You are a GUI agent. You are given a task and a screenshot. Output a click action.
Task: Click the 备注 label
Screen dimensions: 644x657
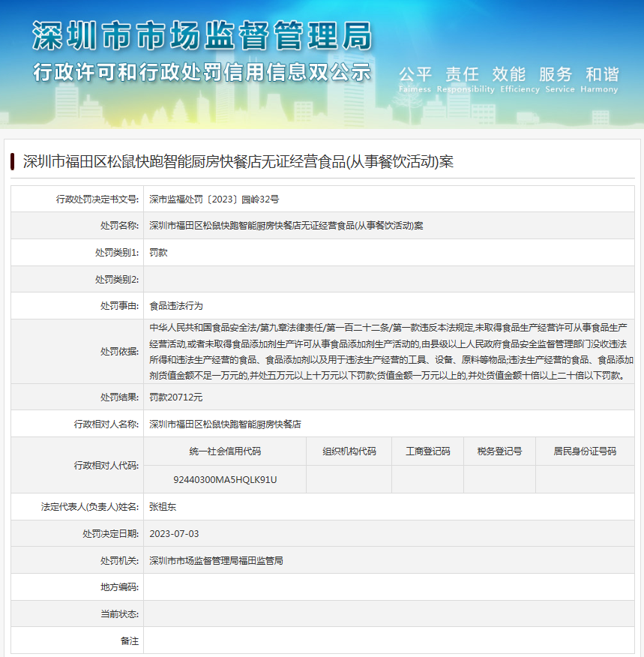(130, 641)
